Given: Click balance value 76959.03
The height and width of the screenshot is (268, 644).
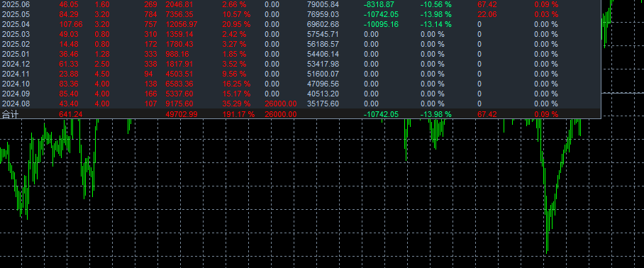Looking at the screenshot, I should click(323, 14).
